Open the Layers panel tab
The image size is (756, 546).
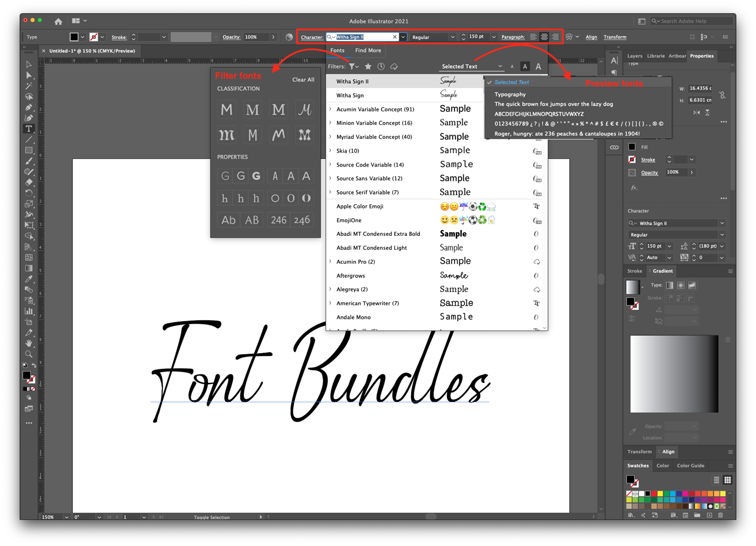point(635,56)
